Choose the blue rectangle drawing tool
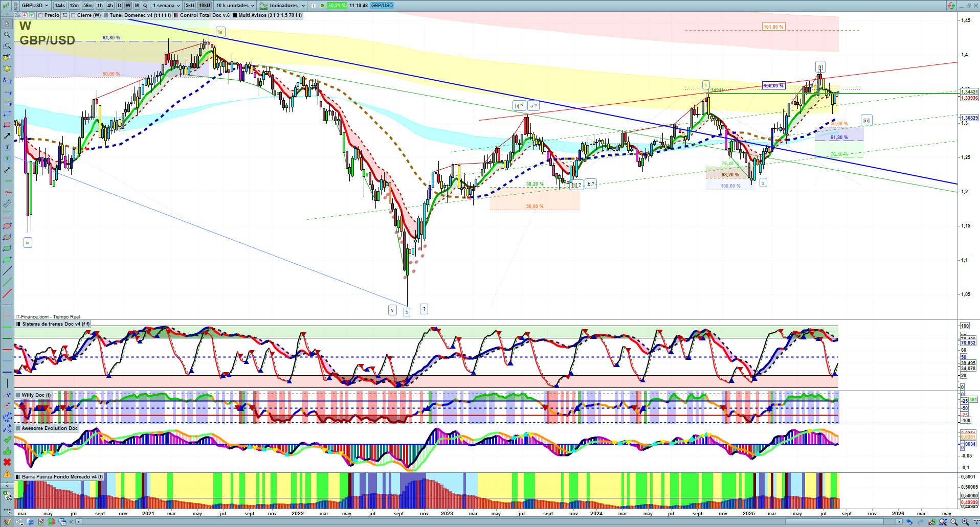The image size is (980, 527). pos(7,113)
